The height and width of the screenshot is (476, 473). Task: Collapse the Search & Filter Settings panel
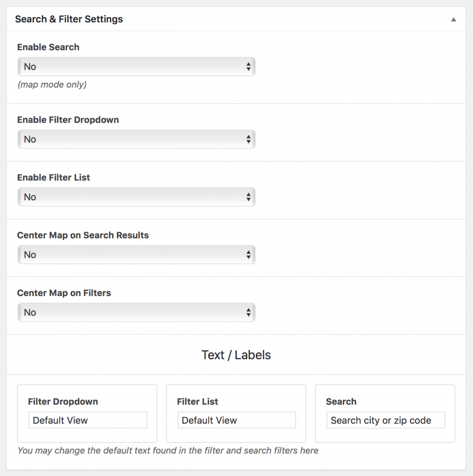tap(453, 20)
